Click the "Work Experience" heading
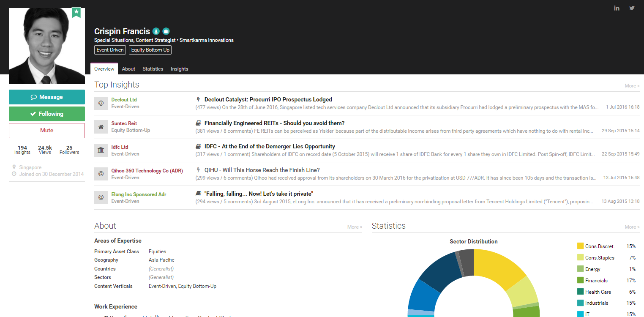The height and width of the screenshot is (317, 644). click(116, 306)
